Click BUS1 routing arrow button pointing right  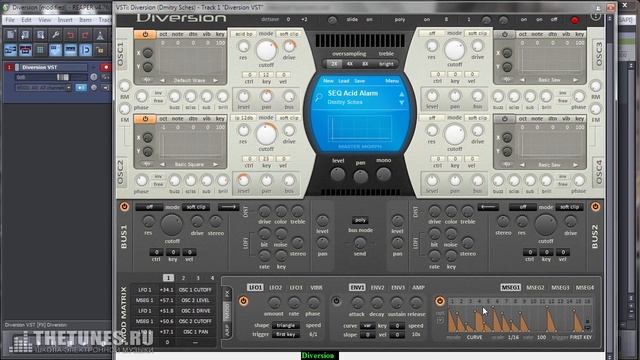tap(228, 207)
